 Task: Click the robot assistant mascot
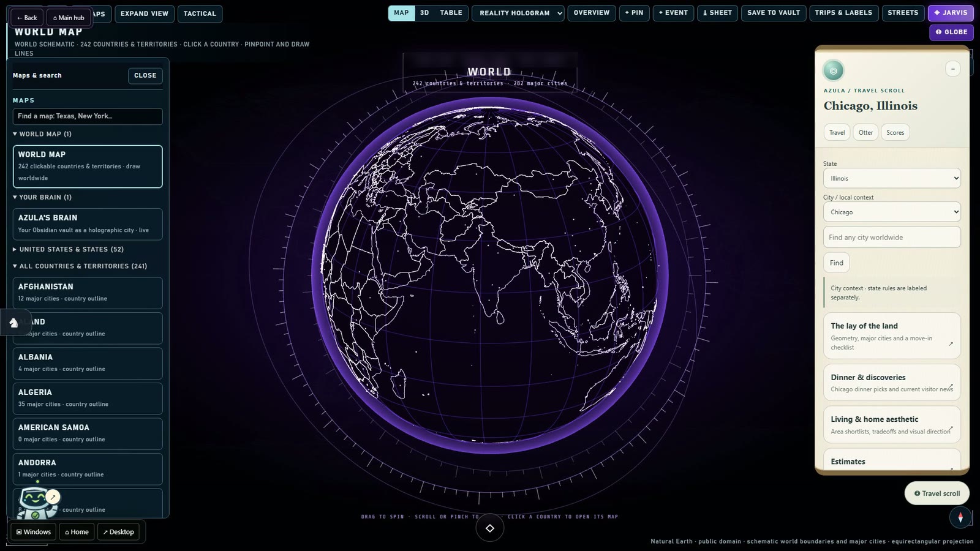[38, 503]
